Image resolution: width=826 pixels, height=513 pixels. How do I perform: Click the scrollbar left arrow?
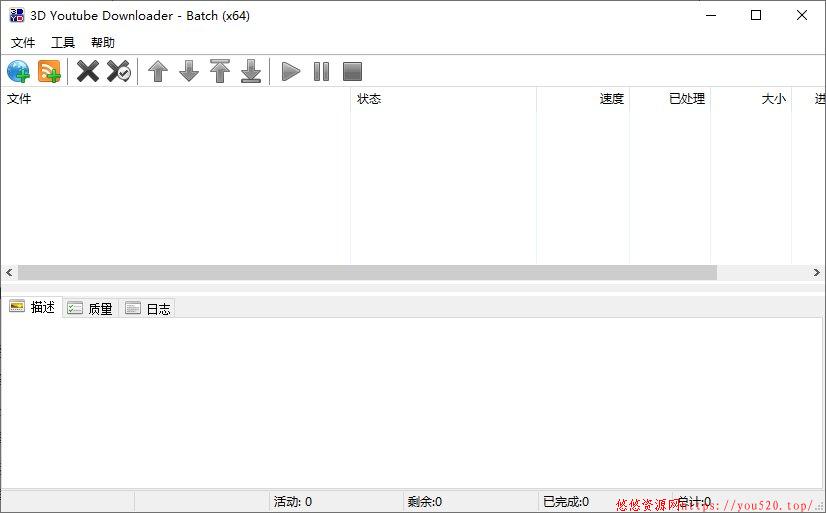pos(9,272)
